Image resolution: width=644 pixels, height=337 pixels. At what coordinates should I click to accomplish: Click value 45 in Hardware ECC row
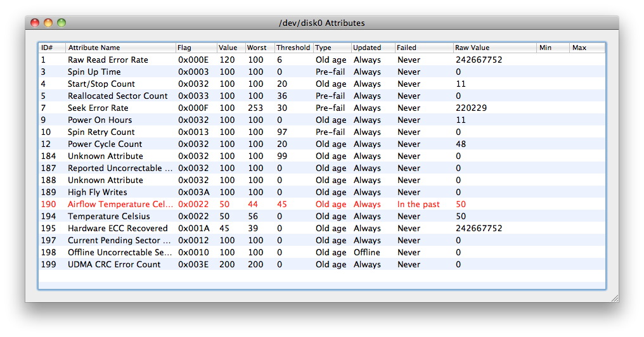point(224,228)
